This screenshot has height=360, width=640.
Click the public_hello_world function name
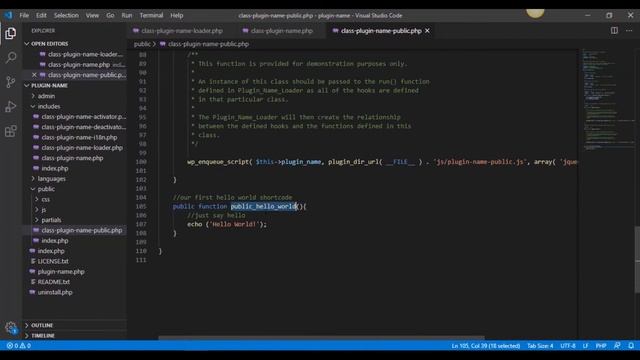[264, 207]
